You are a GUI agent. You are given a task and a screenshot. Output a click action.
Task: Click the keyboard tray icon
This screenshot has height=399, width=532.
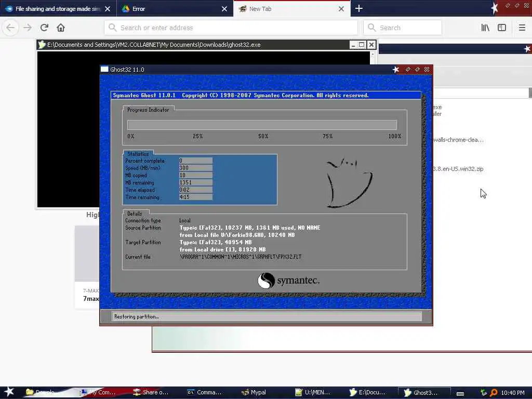click(x=460, y=393)
